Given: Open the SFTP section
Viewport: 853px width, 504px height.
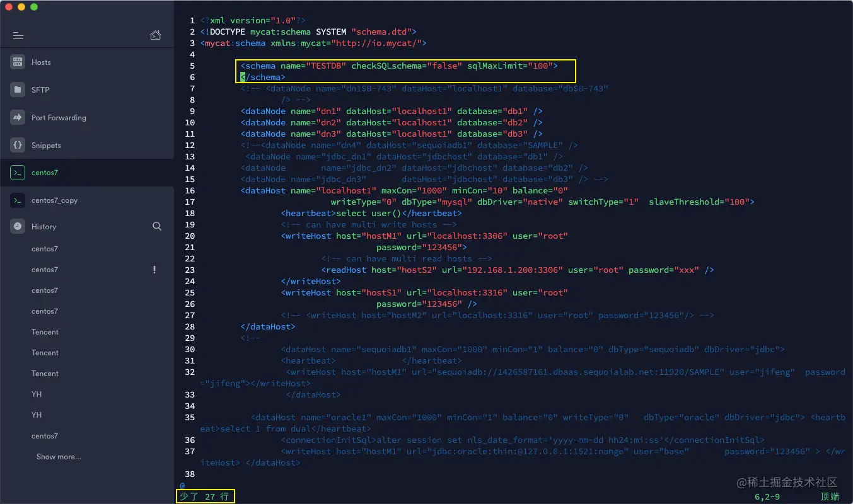Looking at the screenshot, I should 87,90.
